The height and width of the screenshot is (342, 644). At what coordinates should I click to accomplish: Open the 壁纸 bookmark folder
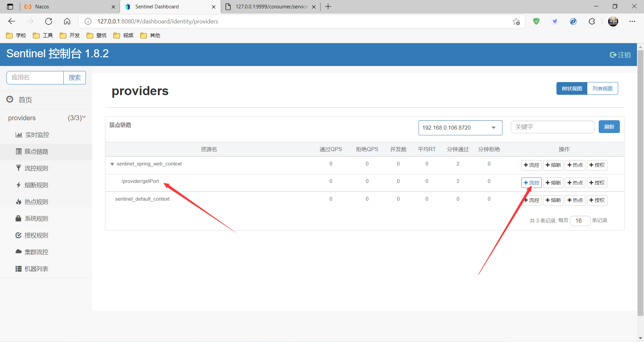(97, 36)
